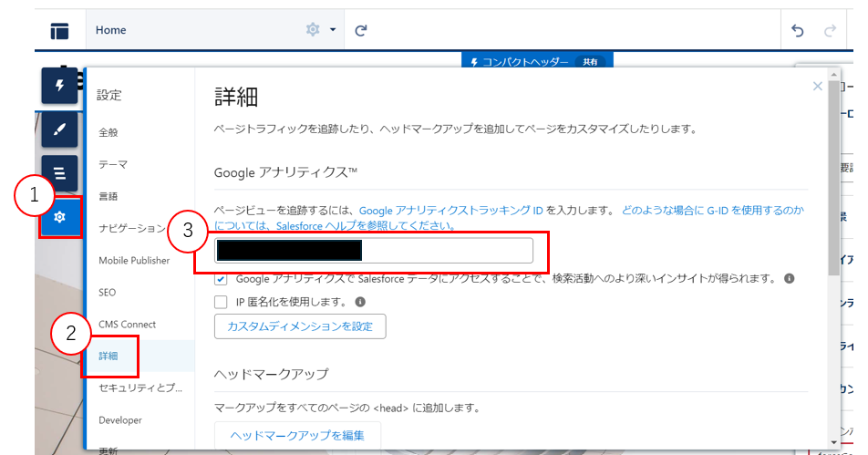
Task: Undo the last change
Action: click(797, 30)
